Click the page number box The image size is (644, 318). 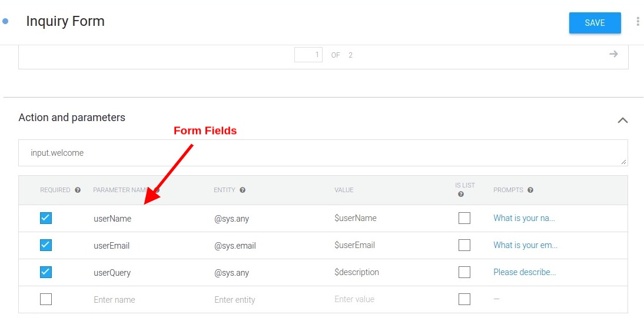point(308,55)
